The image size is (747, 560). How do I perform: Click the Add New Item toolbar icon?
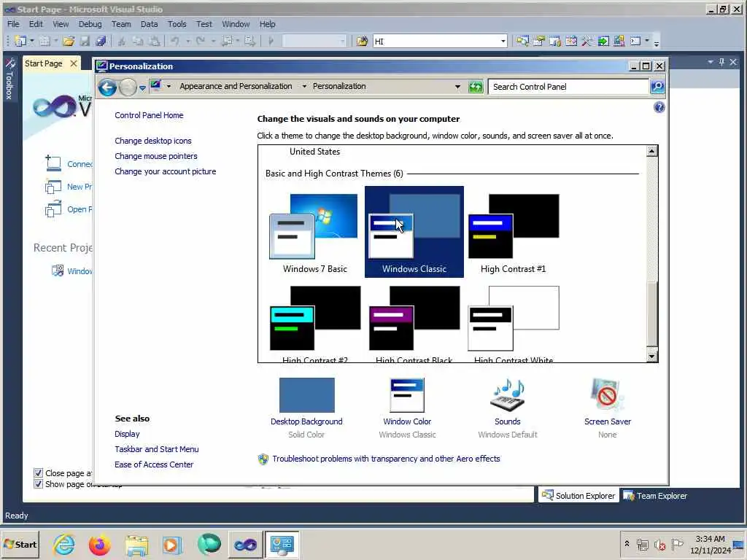(44, 41)
